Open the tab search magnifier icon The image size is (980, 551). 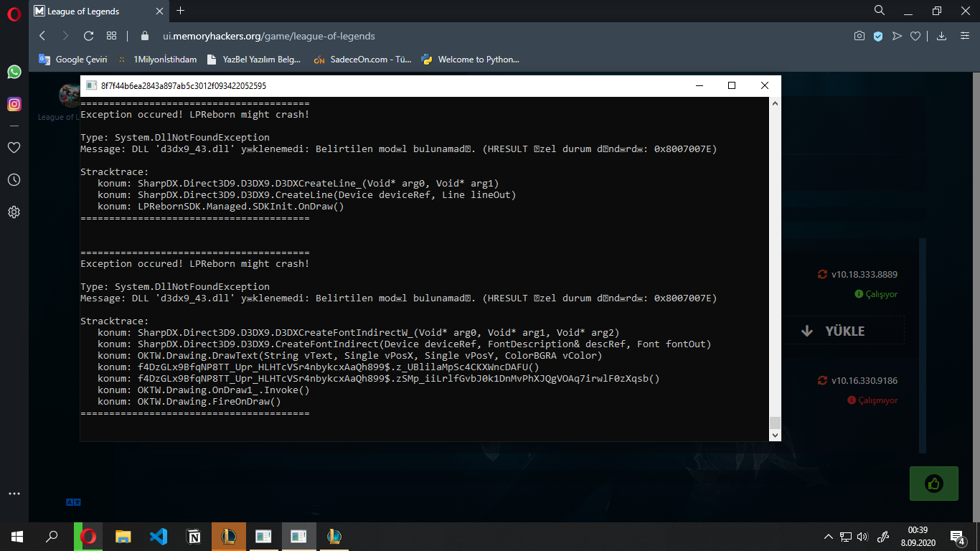[x=880, y=11]
